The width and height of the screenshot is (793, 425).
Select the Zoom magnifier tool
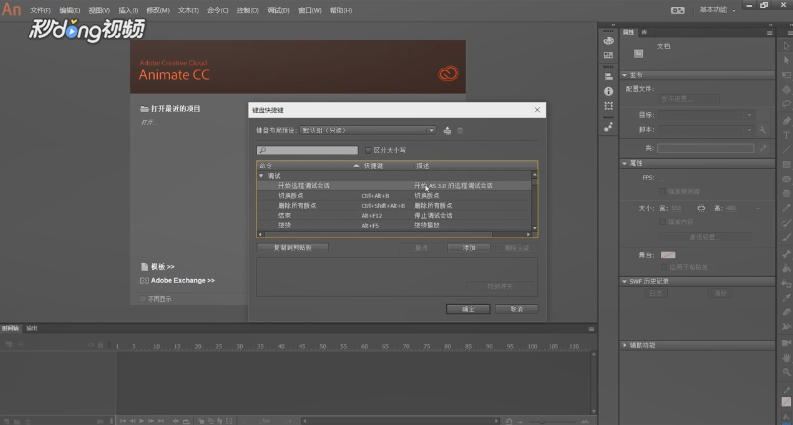tap(786, 372)
